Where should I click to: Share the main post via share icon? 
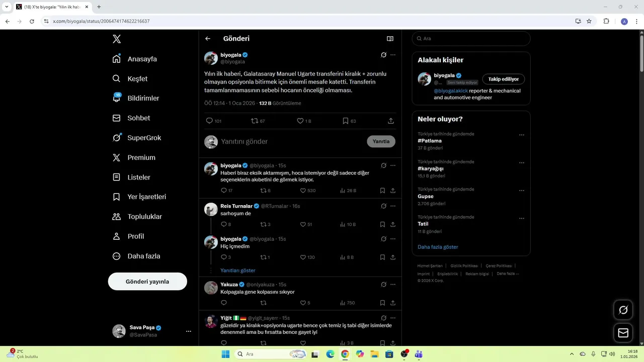[391, 121]
